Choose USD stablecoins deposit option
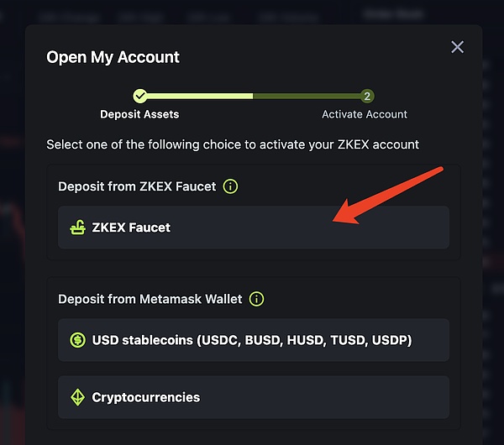Screen dimensions: 504x445 [254, 340]
